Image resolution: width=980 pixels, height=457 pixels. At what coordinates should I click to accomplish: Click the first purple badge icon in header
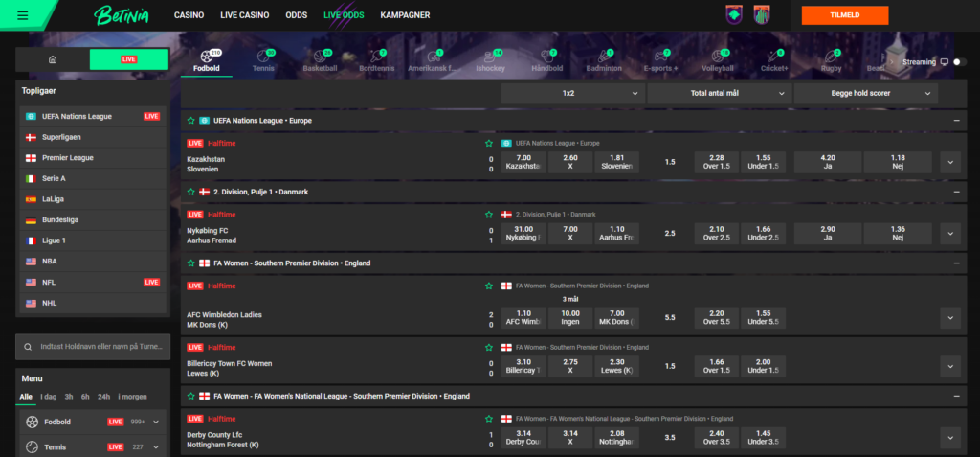(734, 14)
